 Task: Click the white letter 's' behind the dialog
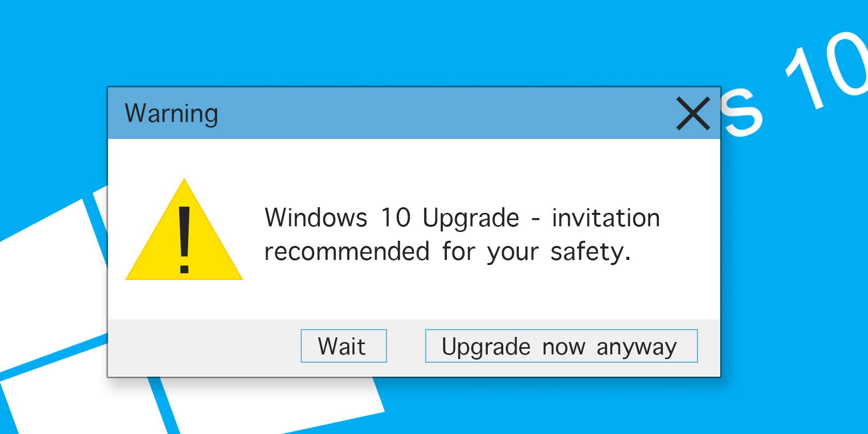coord(741,111)
